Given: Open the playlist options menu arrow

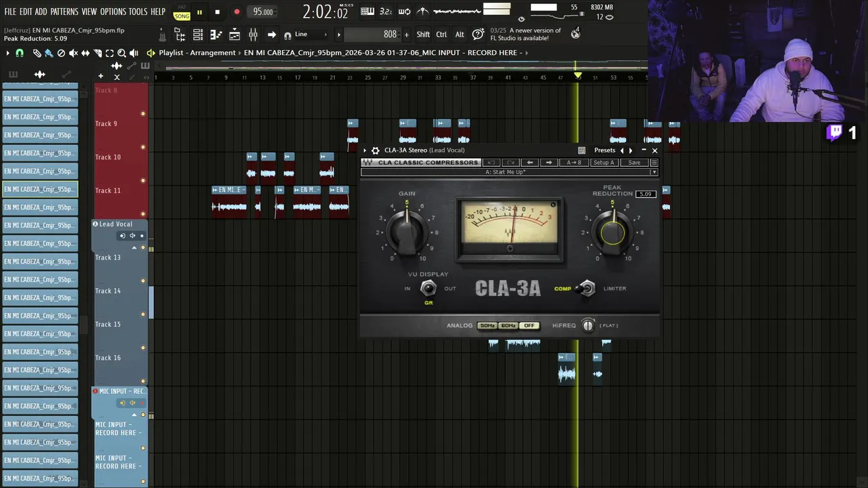Looking at the screenshot, I should pos(7,53).
